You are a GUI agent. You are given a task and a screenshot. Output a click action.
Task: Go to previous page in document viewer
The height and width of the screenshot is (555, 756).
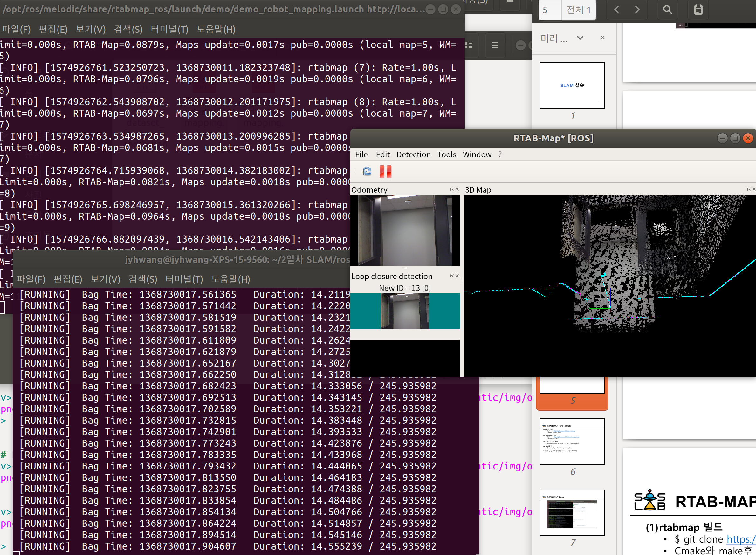(616, 10)
